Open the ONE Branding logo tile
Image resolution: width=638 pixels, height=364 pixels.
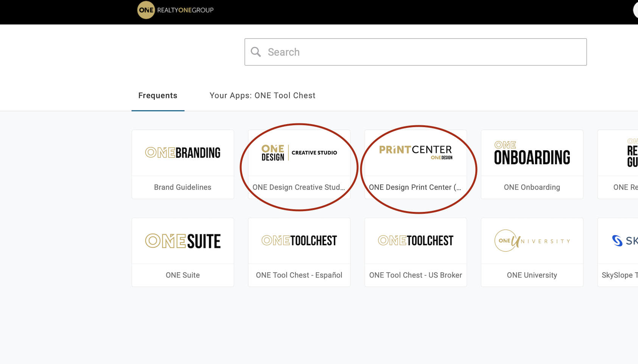(183, 153)
